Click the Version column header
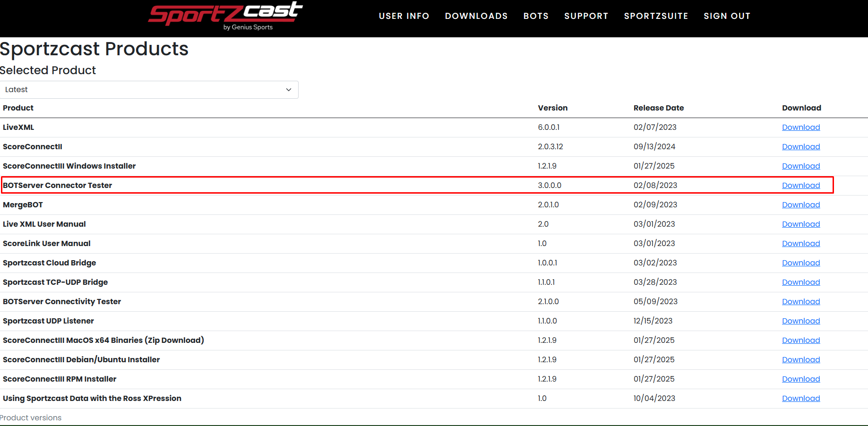868x426 pixels. point(553,108)
